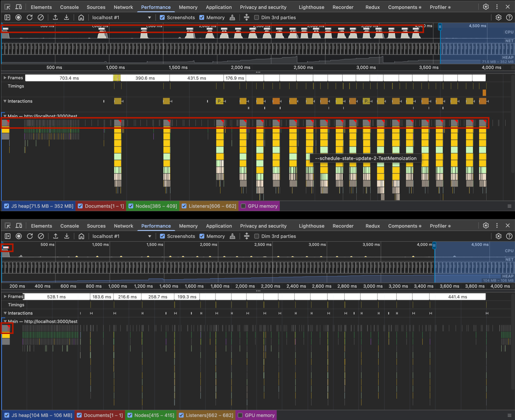Clear the recording in top Performance panel
This screenshot has height=420, width=515.
pyautogui.click(x=41, y=17)
